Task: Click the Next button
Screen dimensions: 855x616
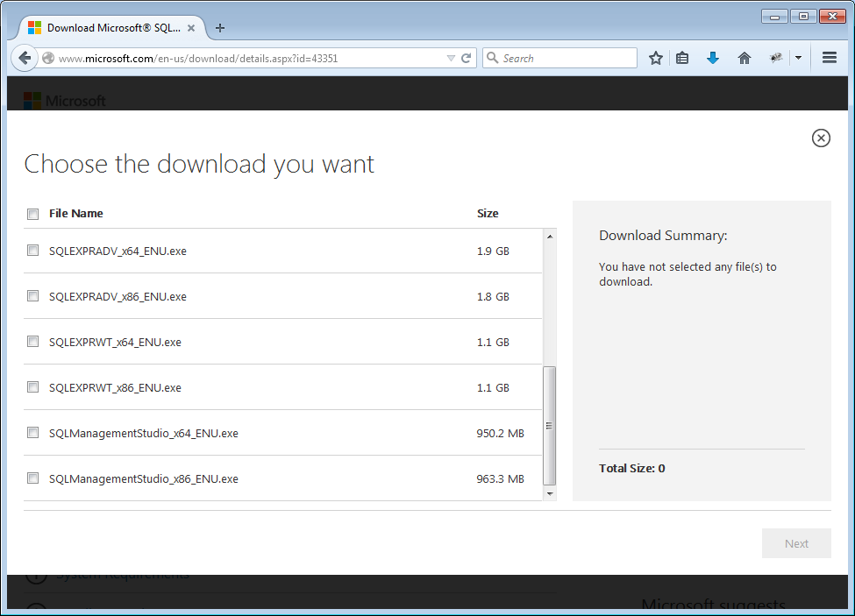Action: coord(796,543)
